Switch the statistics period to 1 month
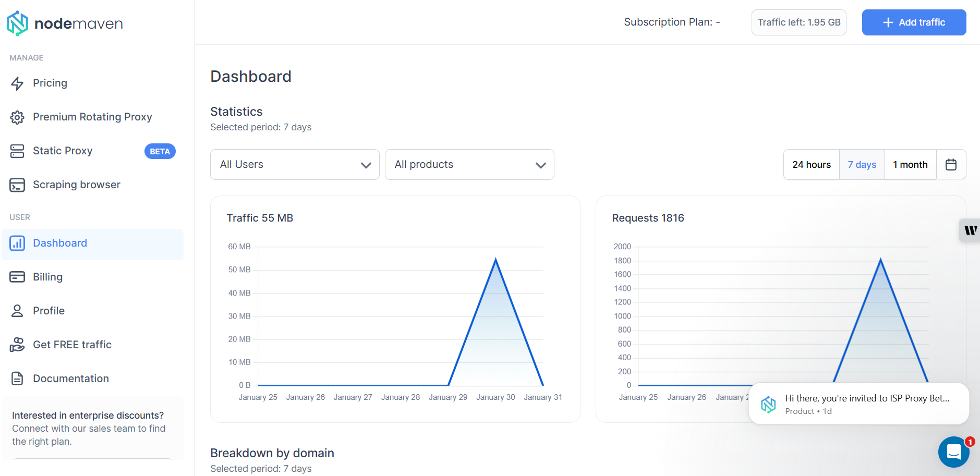Viewport: 980px width, 476px height. [x=910, y=164]
